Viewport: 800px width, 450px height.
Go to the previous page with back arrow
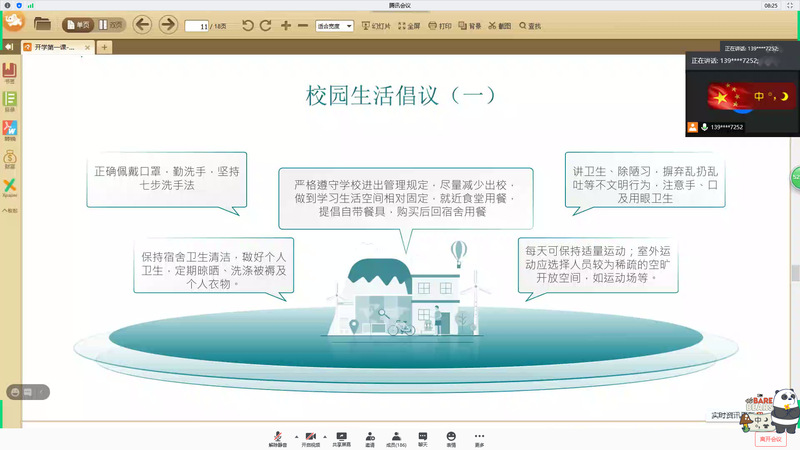tap(142, 24)
